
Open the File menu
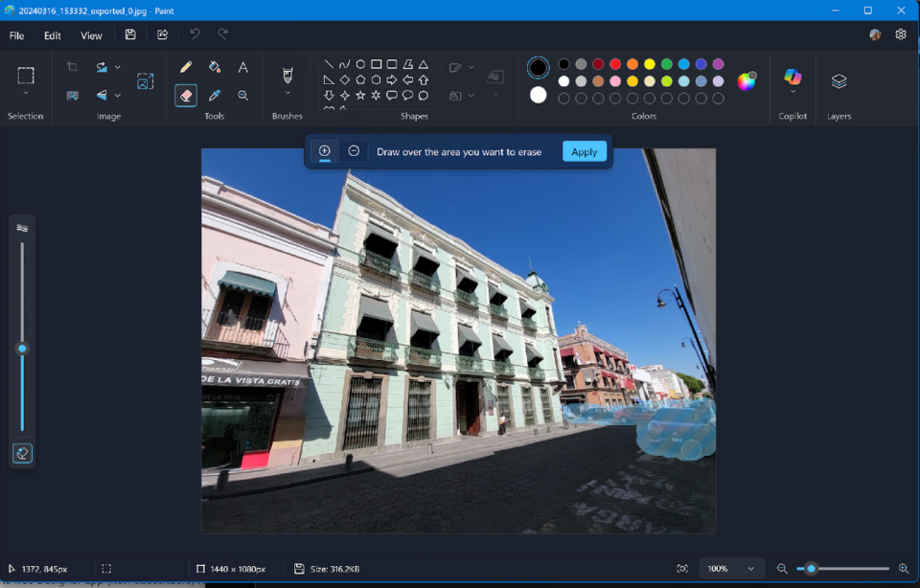click(15, 35)
